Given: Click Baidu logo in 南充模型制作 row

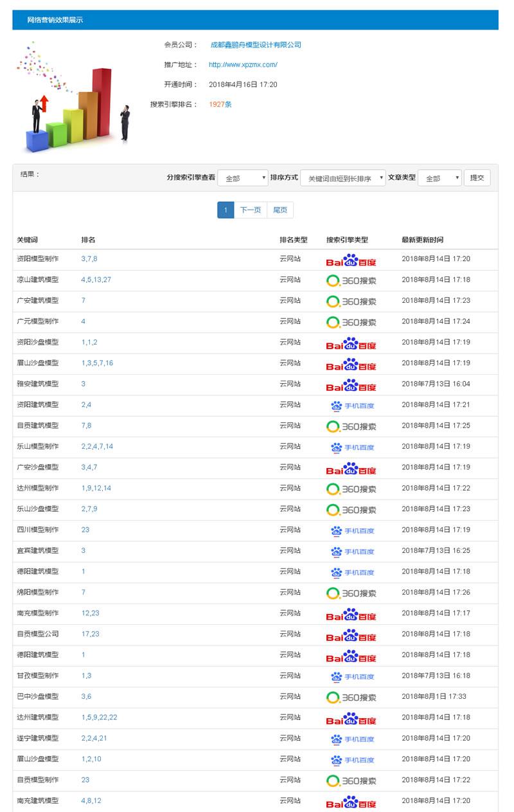Looking at the screenshot, I should pos(351,614).
